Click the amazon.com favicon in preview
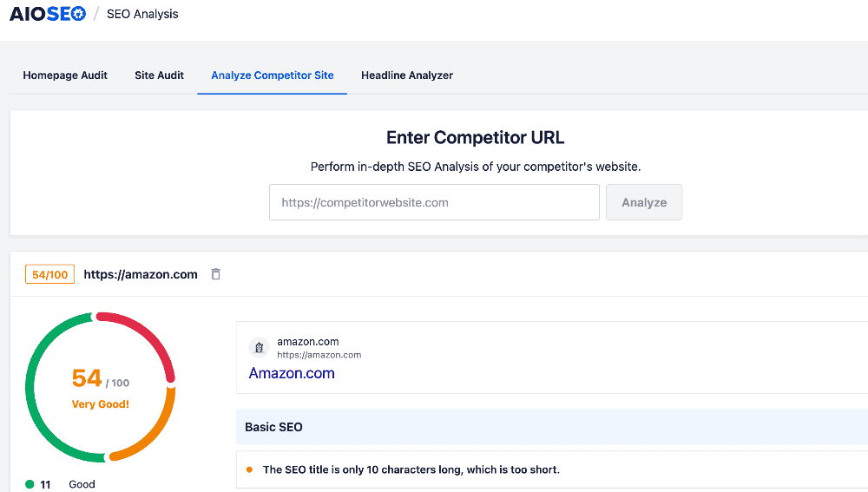The width and height of the screenshot is (868, 492). tap(259, 348)
